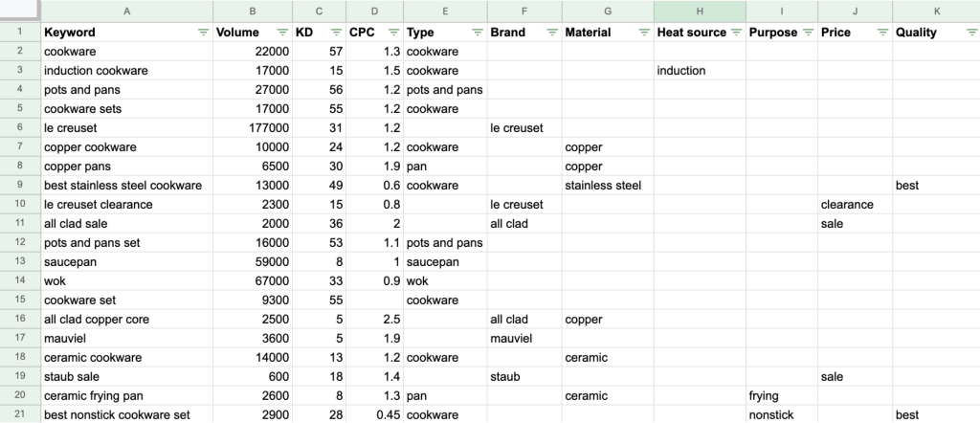Image resolution: width=980 pixels, height=423 pixels.
Task: Select the 'induction' heat source cell
Action: coord(681,71)
